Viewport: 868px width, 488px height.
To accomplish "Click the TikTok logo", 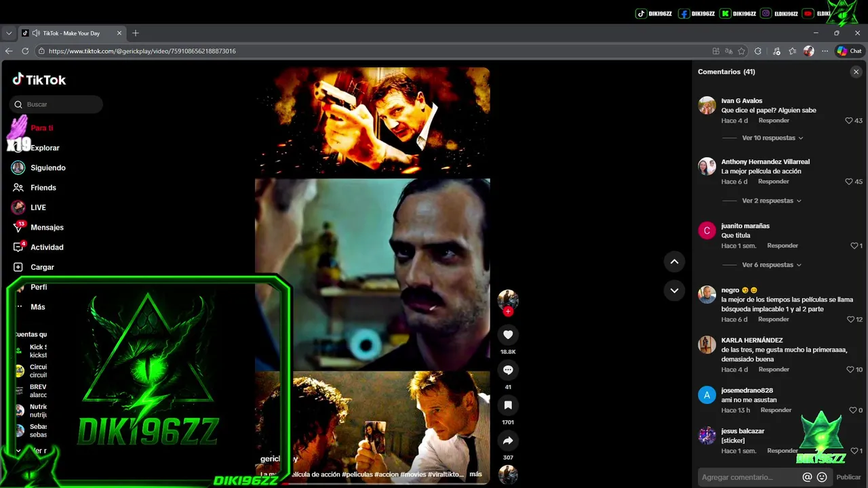I will [39, 79].
